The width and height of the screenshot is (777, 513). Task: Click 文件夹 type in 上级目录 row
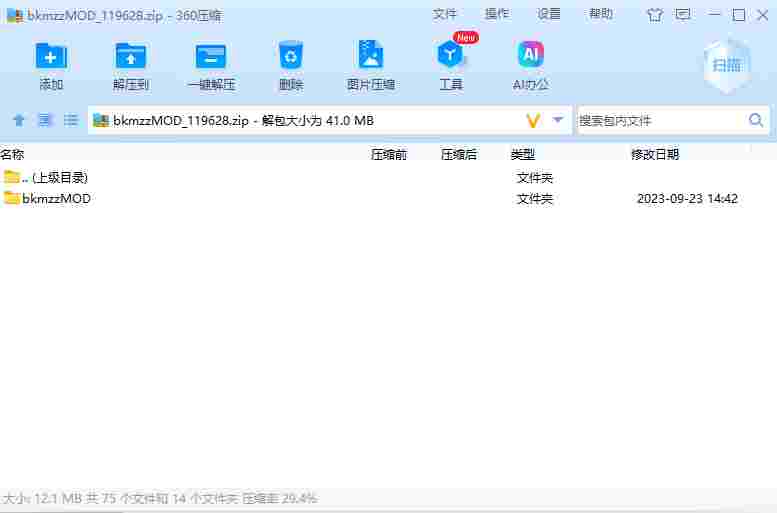[535, 177]
